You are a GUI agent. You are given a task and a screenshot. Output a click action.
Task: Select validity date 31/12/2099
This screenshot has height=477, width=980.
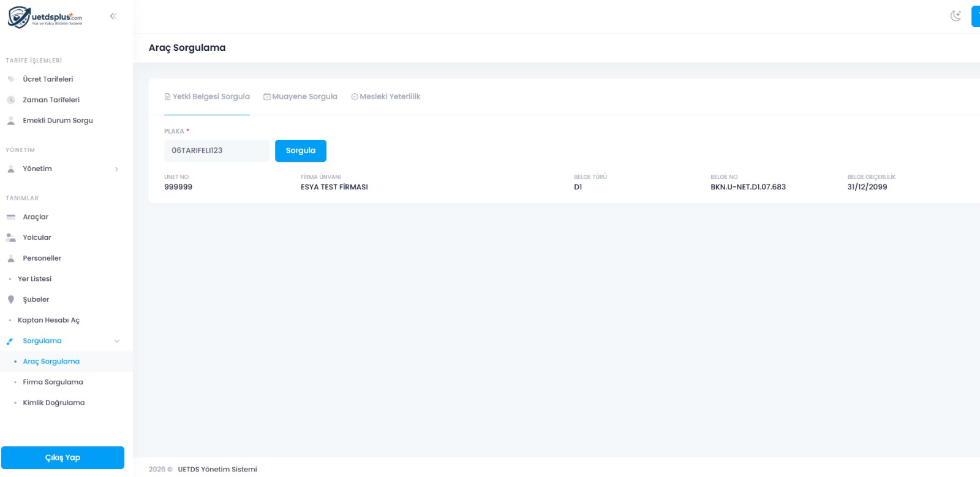tap(867, 188)
